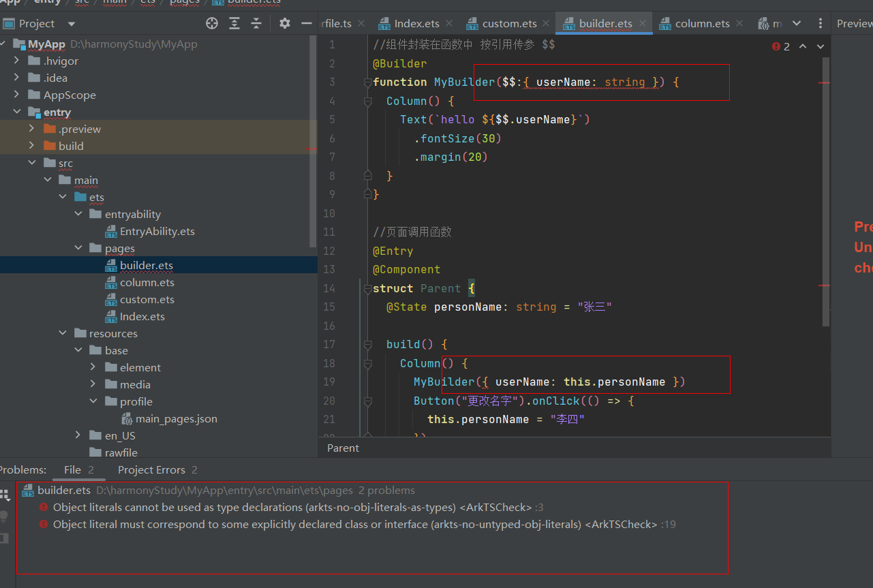Image resolution: width=873 pixels, height=588 pixels.
Task: Click the red error stripe mark near line 3
Action: [824, 82]
